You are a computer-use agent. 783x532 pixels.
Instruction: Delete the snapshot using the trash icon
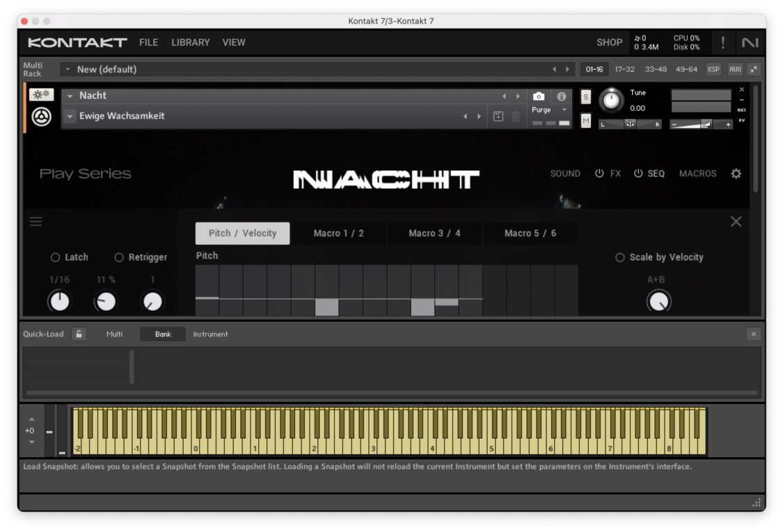[516, 115]
